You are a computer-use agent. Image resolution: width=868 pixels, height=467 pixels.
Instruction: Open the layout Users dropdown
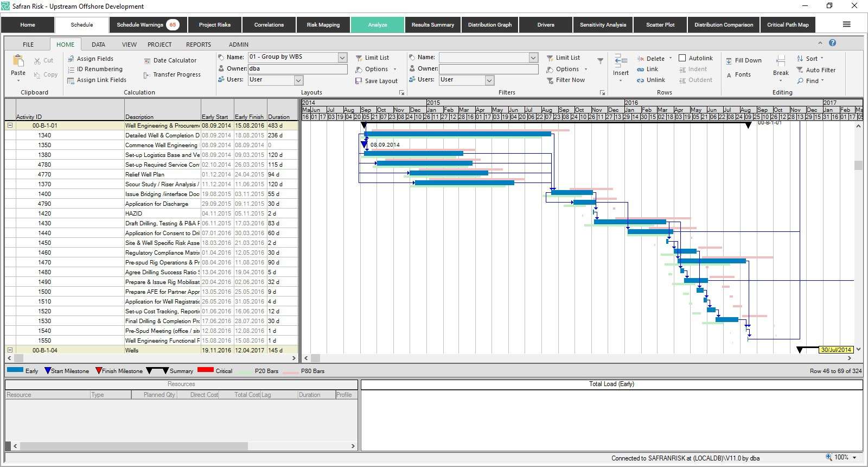pyautogui.click(x=298, y=80)
